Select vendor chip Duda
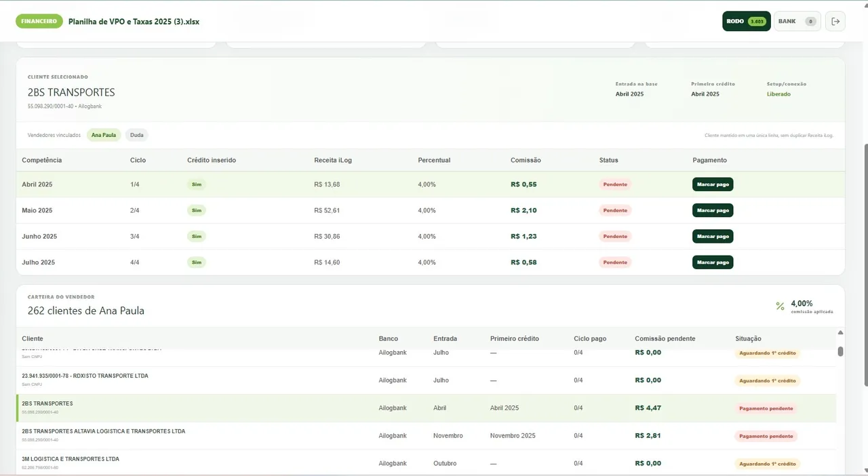 [x=137, y=135]
